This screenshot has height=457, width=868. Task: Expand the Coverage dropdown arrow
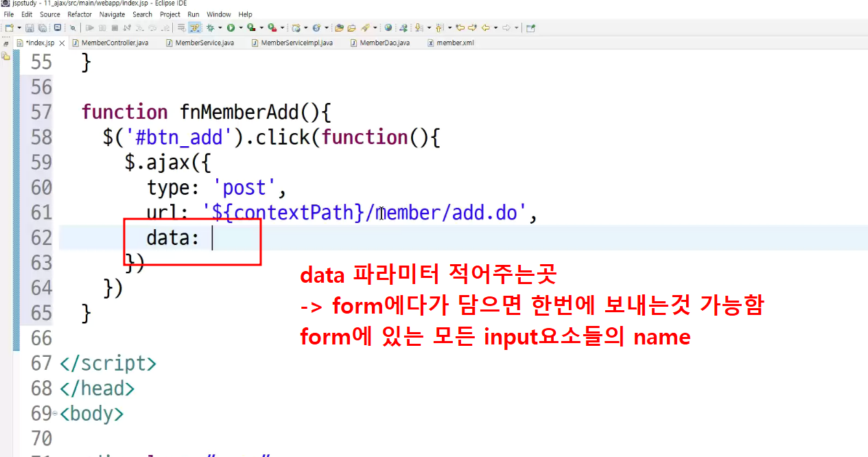click(261, 28)
